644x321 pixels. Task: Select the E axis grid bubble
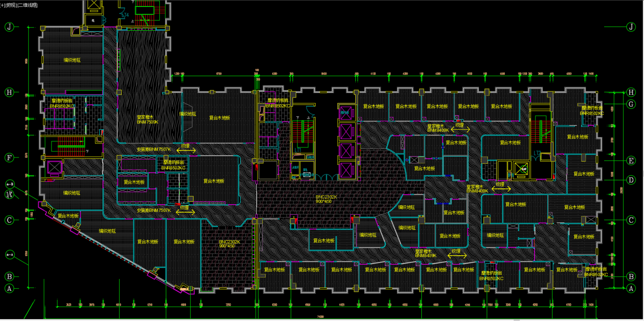pos(631,161)
